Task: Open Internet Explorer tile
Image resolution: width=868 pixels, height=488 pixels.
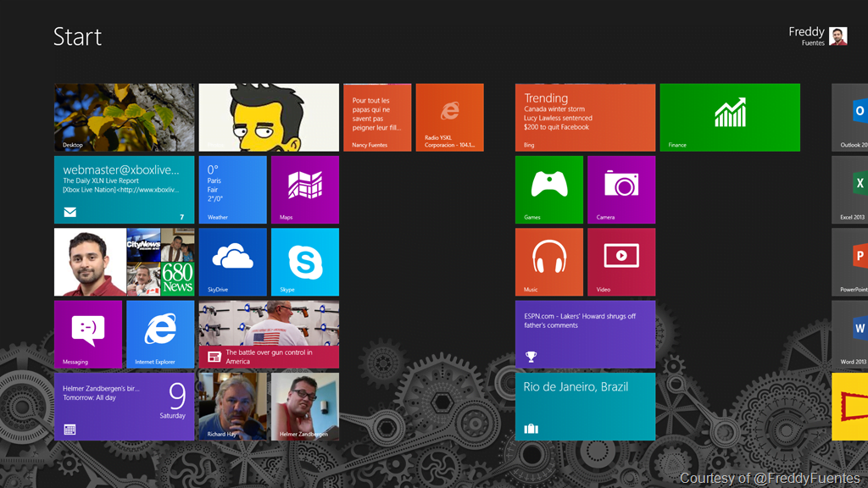Action: pos(160,334)
